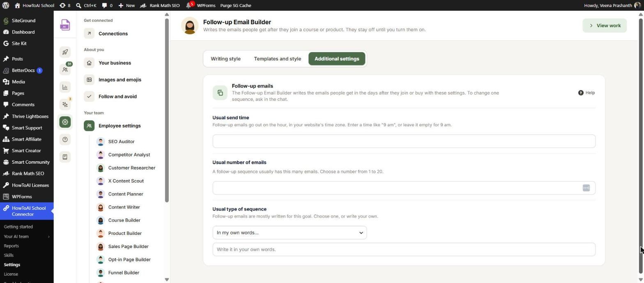The width and height of the screenshot is (644, 283).
Task: Click the Write it in your own words field
Action: (x=404, y=249)
